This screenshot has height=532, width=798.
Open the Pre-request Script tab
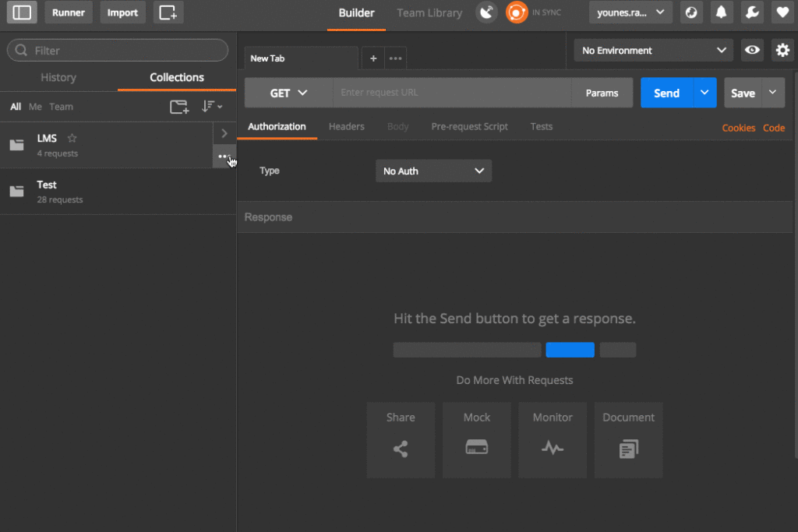[469, 127]
